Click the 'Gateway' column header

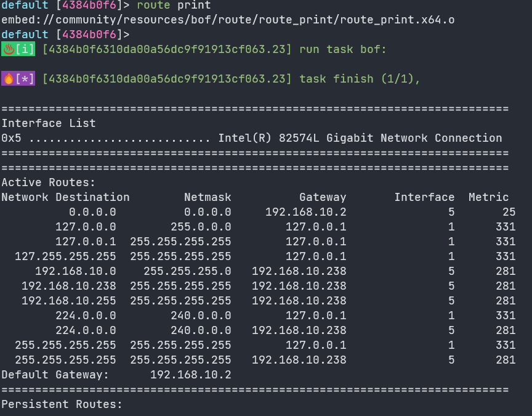coord(323,197)
